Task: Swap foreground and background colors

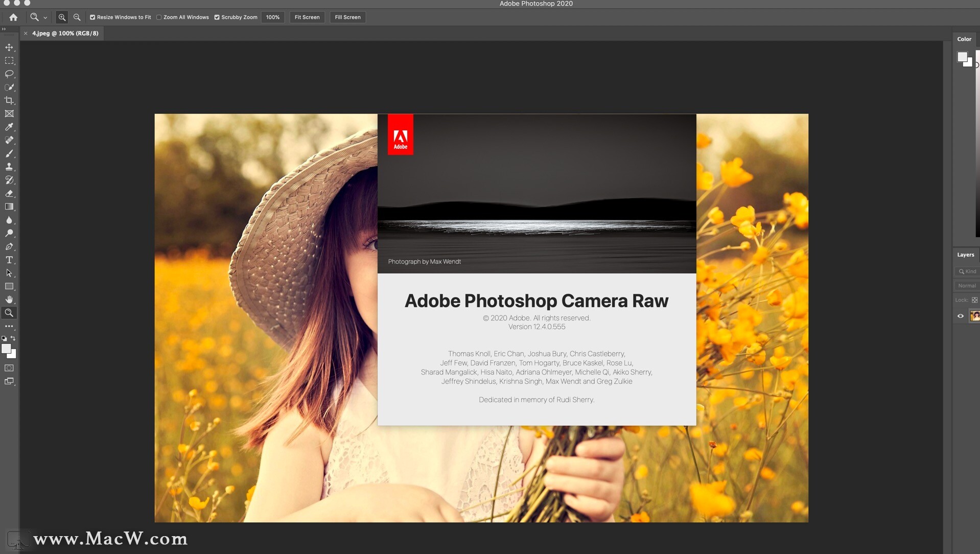Action: [x=13, y=338]
